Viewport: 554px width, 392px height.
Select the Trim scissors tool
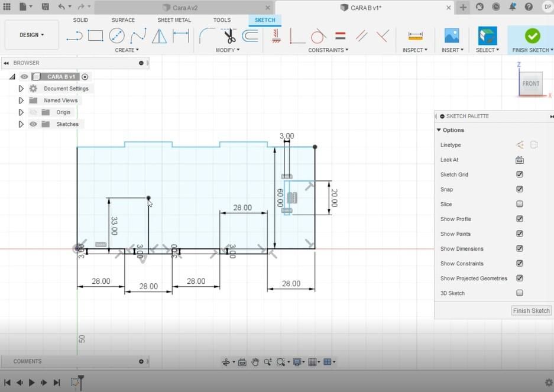pyautogui.click(x=229, y=35)
